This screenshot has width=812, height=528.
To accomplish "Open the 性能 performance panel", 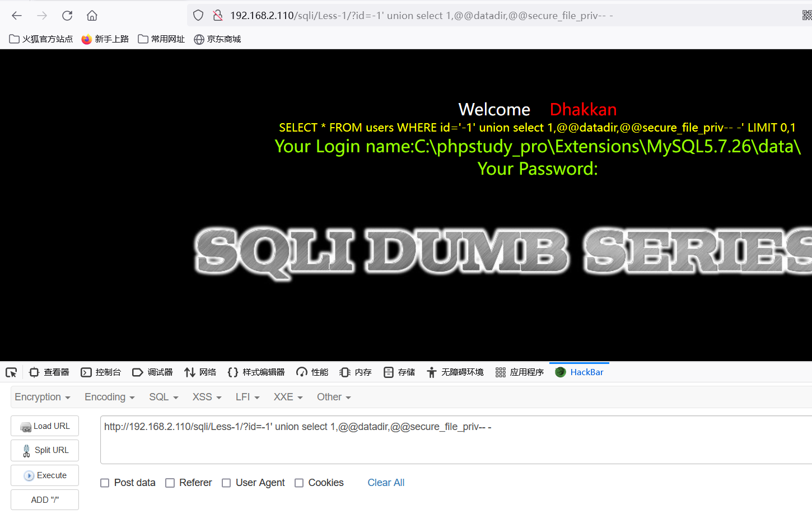I will coord(312,372).
